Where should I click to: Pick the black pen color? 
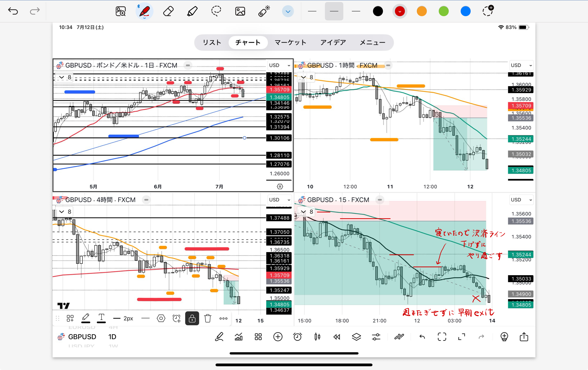click(x=378, y=11)
